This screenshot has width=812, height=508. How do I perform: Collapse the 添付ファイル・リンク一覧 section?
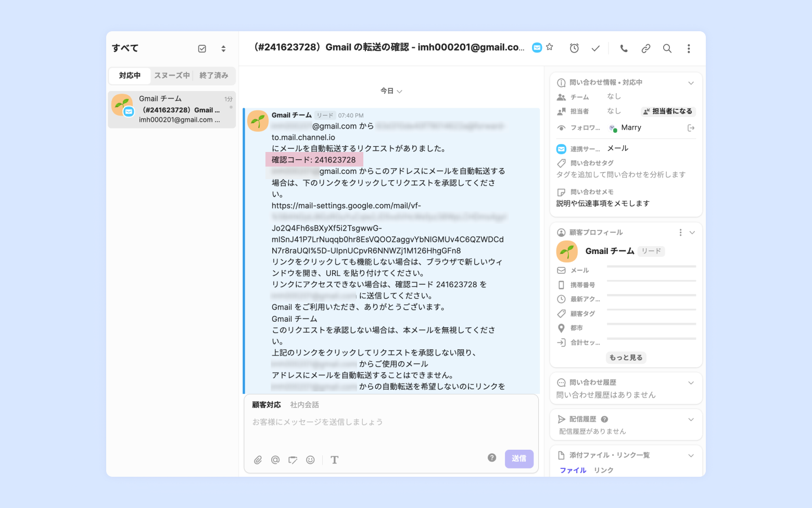pyautogui.click(x=691, y=455)
